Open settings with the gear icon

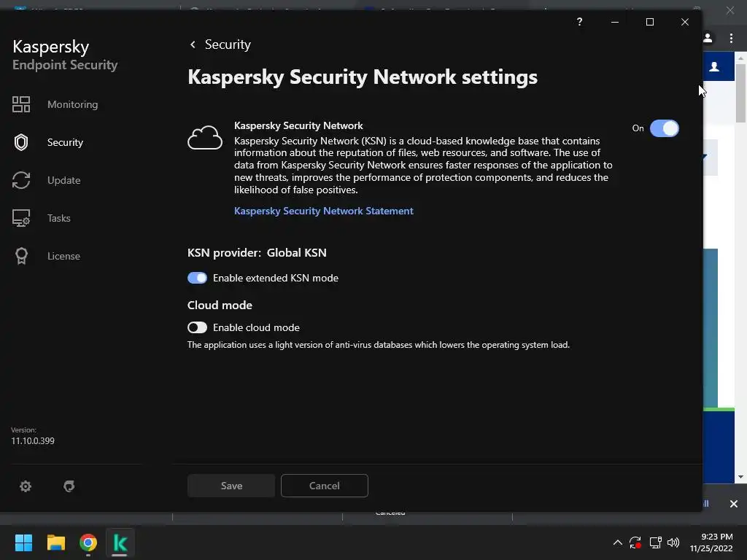pyautogui.click(x=26, y=486)
